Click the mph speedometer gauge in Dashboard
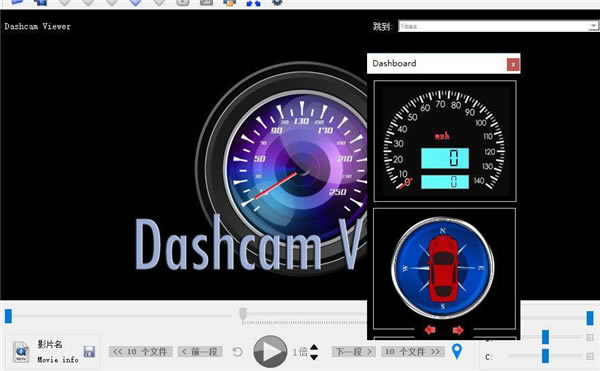 (x=445, y=141)
